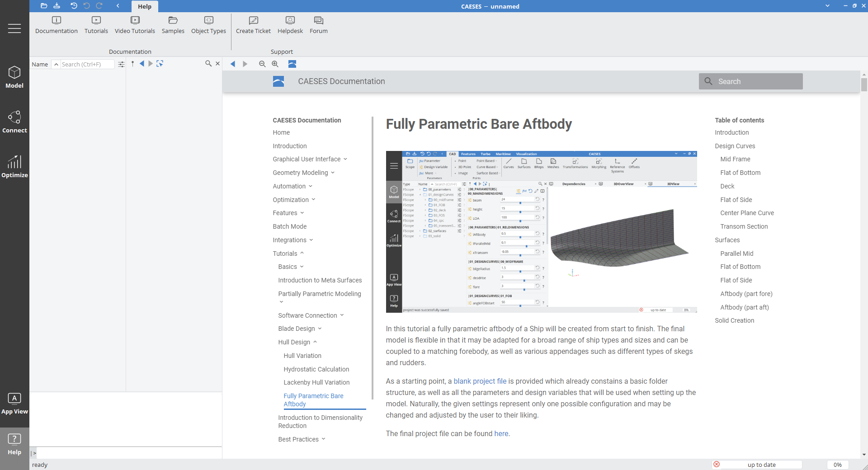Open Samples from the ribbon
868x470 pixels.
tap(173, 25)
